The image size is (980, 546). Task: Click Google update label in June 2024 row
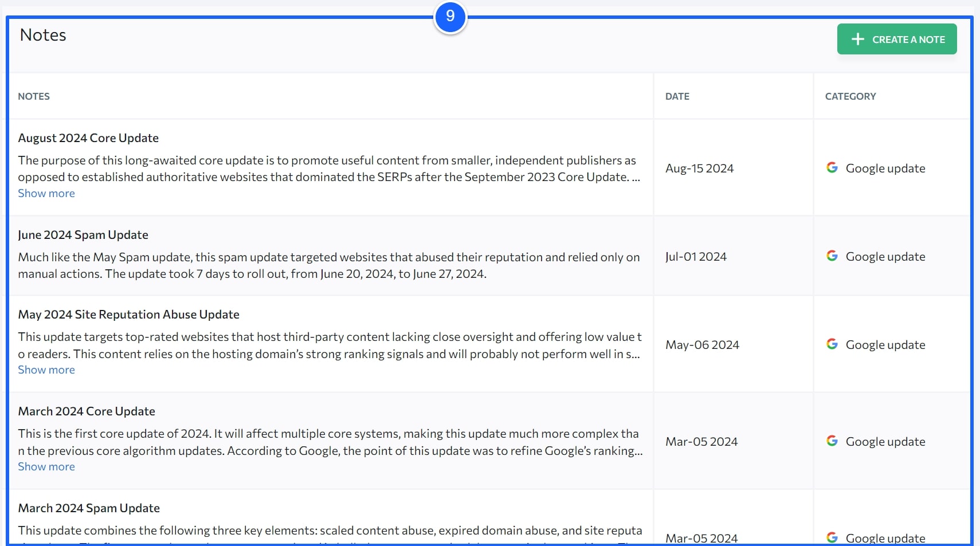885,257
